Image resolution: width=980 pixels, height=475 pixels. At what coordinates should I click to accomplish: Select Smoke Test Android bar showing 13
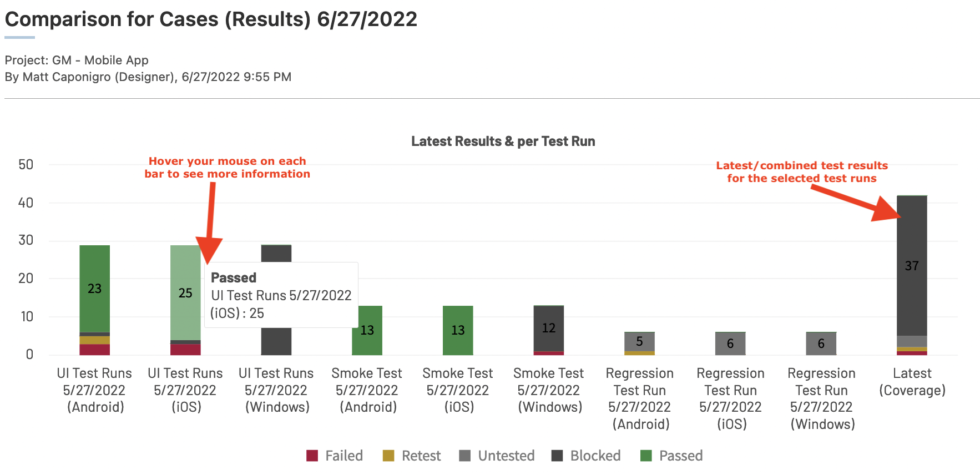coord(367,331)
